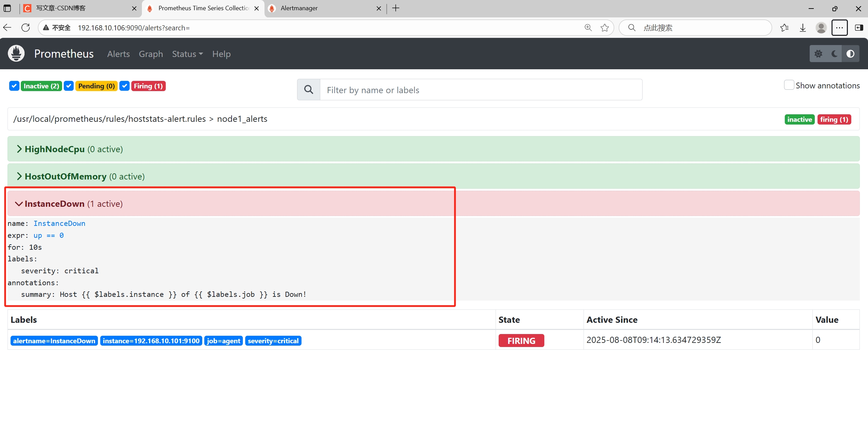Image resolution: width=868 pixels, height=434 pixels.
Task: Open the downloads arrow icon
Action: pyautogui.click(x=803, y=28)
